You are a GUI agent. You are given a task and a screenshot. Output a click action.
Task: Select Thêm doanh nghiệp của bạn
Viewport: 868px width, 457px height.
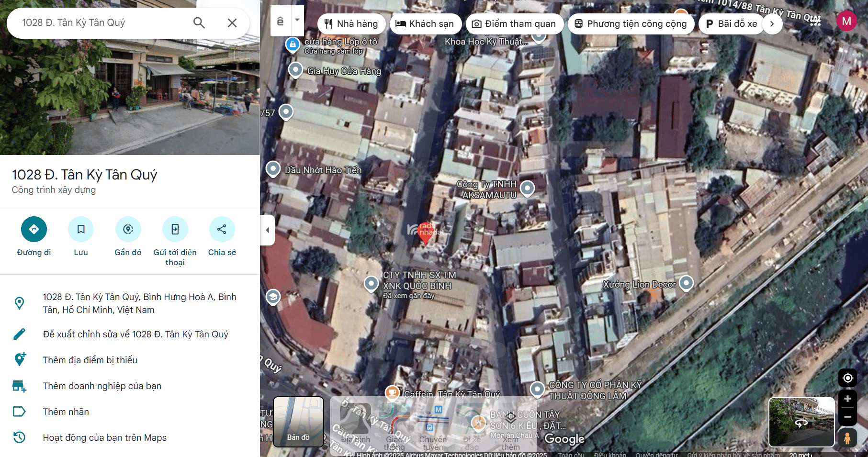(130, 386)
